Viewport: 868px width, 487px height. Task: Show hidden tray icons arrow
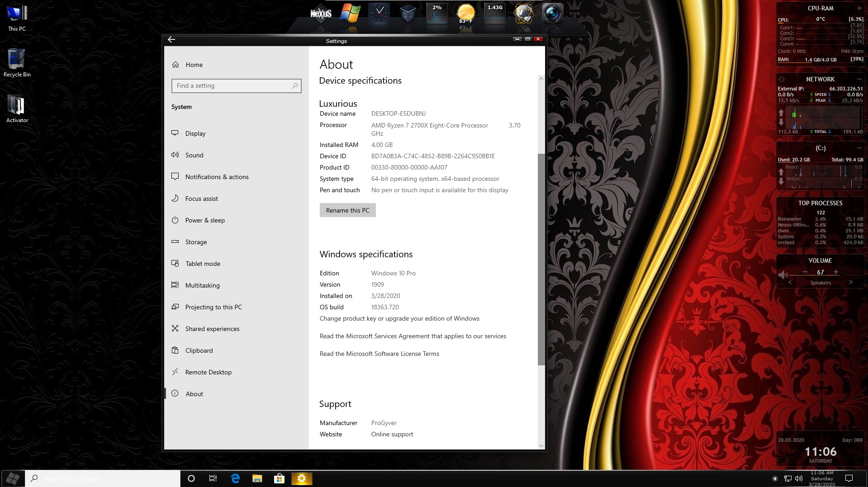775,478
